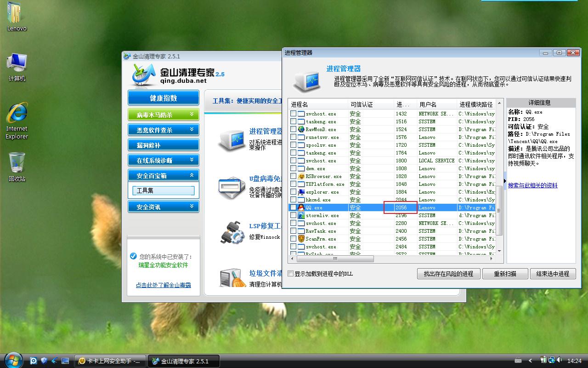This screenshot has height=368, width=588.
Task: Click the LSP修复工具 gear icon
Action: [232, 233]
